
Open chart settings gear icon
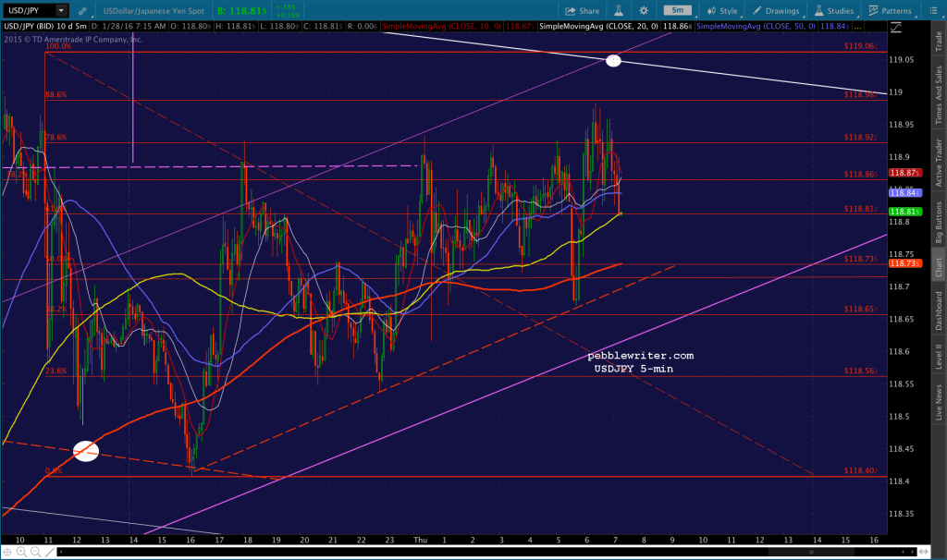point(644,11)
